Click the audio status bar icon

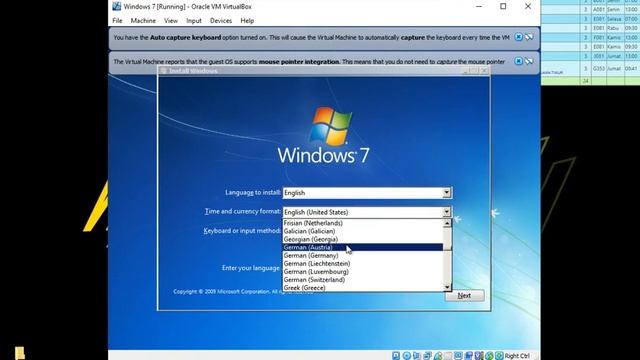click(x=416, y=356)
